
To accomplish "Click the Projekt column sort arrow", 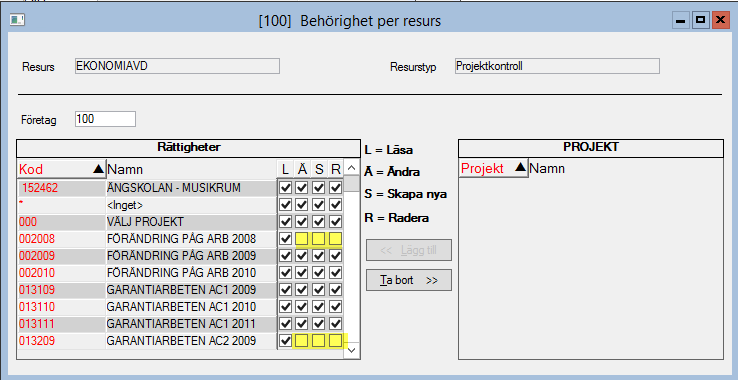I will click(x=520, y=168).
